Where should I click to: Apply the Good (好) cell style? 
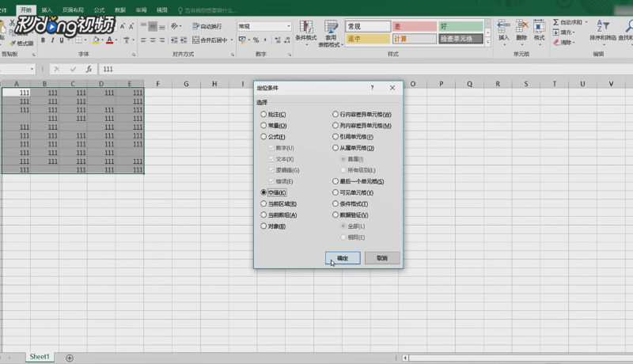pos(461,27)
